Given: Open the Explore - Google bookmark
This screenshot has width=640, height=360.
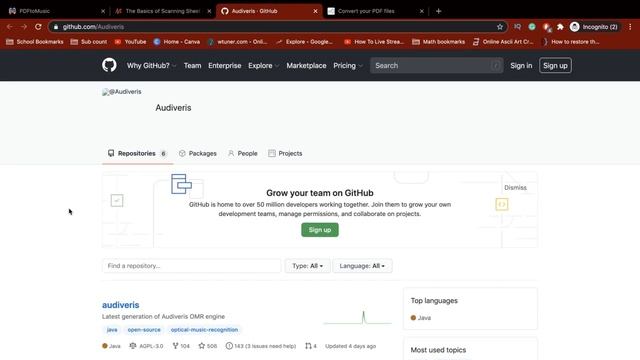Looking at the screenshot, I should pos(304,42).
